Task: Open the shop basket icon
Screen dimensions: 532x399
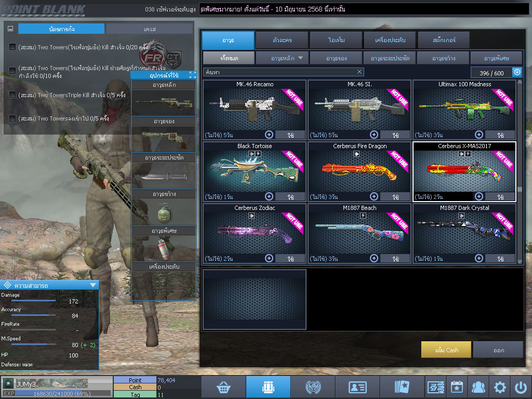Action: pos(223,387)
